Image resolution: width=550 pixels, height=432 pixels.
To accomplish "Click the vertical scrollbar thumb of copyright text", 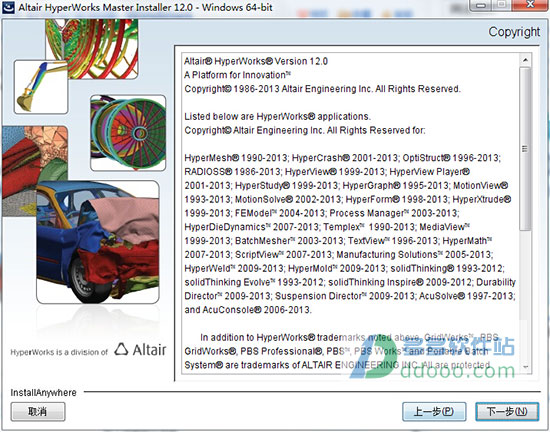I will click(525, 149).
